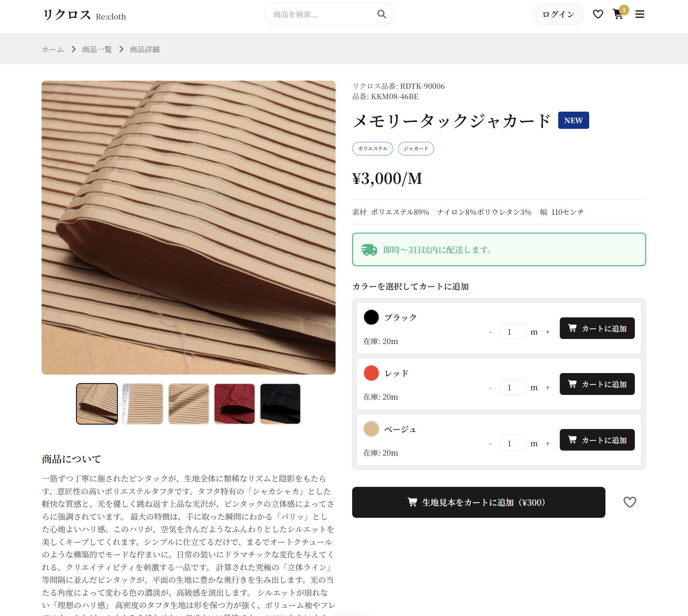
Task: Decrease レッド quantity with minus
Action: click(x=490, y=387)
